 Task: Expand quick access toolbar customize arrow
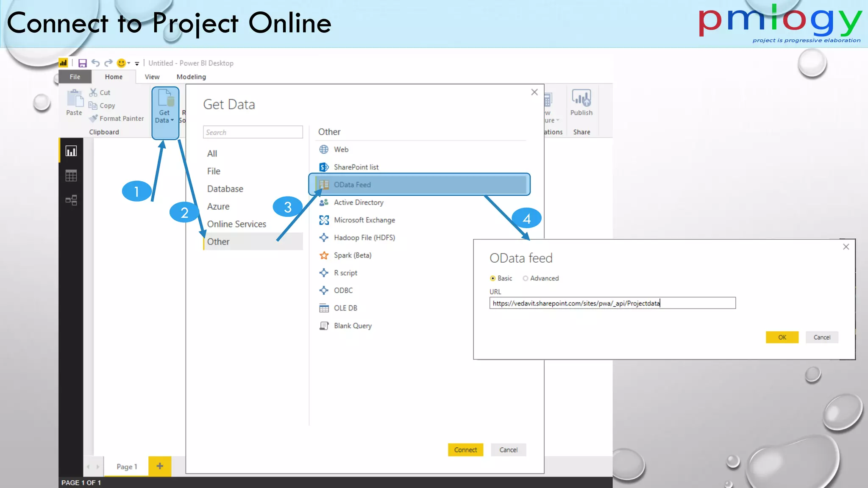pyautogui.click(x=137, y=64)
